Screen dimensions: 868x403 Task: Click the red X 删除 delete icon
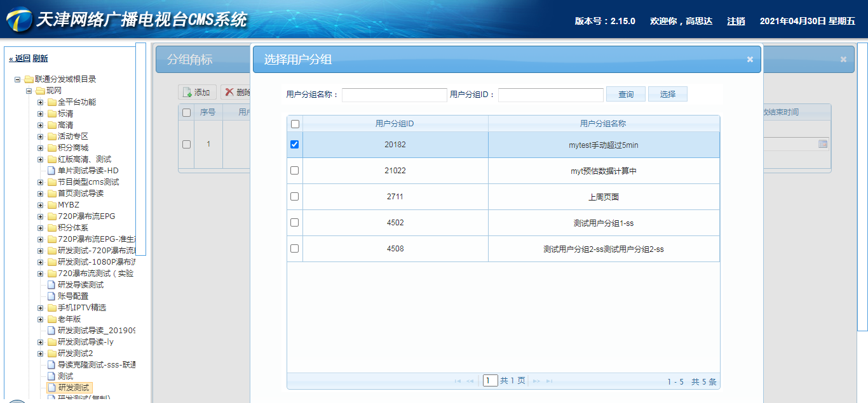(229, 92)
